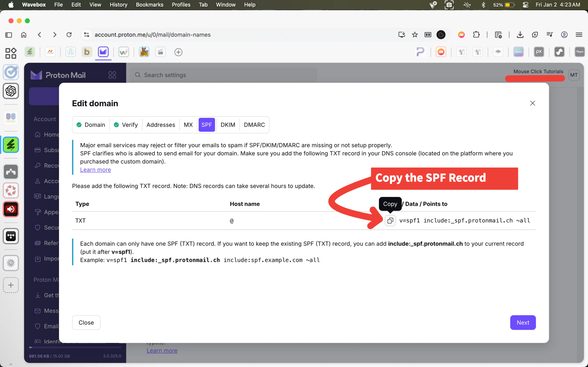Image resolution: width=588 pixels, height=367 pixels.
Task: Click the bookmark star icon
Action: (x=415, y=35)
